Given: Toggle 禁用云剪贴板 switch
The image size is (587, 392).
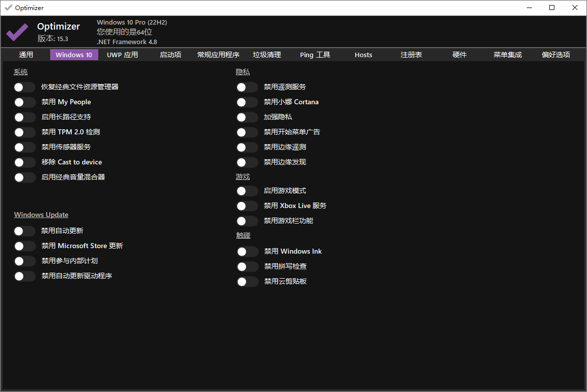Looking at the screenshot, I should (247, 281).
